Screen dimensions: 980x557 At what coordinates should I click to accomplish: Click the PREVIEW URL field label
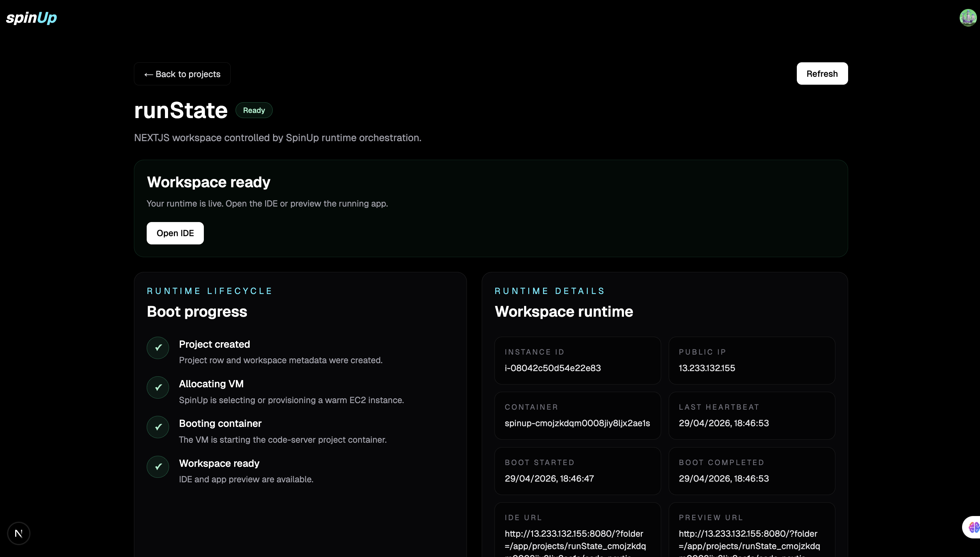click(x=711, y=518)
